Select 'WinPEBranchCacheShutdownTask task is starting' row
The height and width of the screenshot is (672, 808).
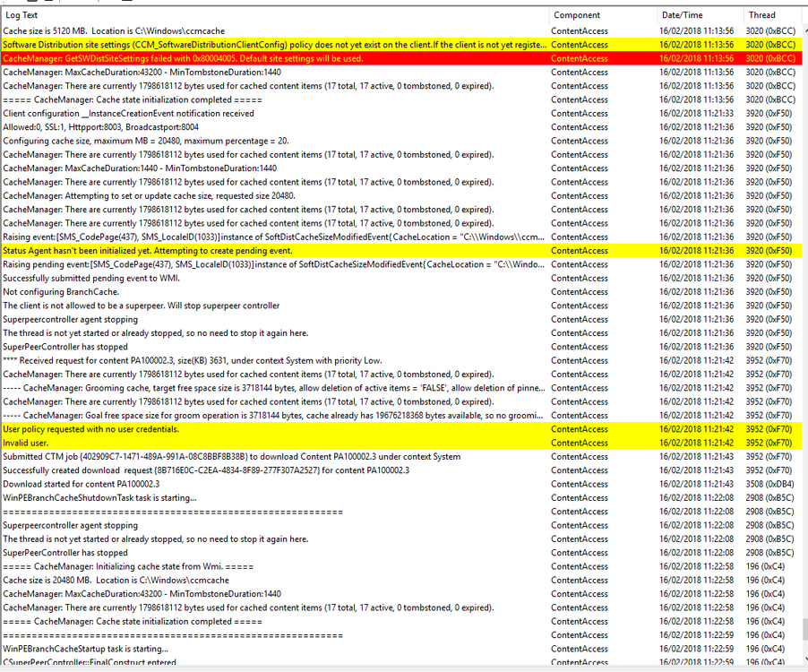[x=401, y=498]
